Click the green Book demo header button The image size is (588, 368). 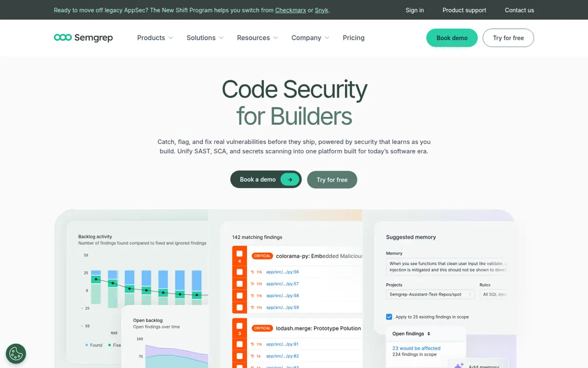452,38
